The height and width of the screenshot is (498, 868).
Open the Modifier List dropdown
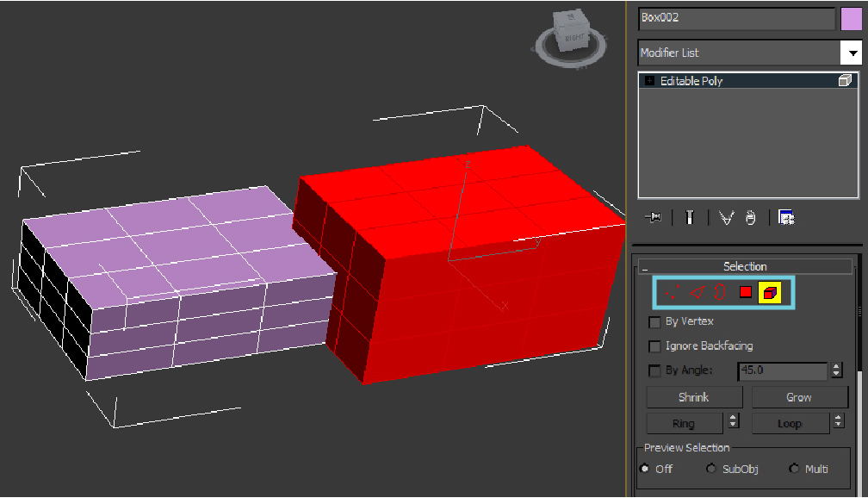click(x=854, y=53)
